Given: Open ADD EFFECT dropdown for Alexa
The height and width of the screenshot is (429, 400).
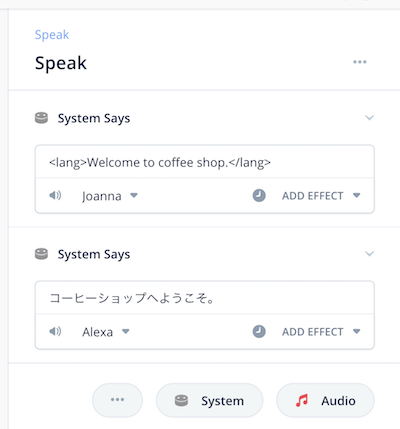Looking at the screenshot, I should (321, 332).
